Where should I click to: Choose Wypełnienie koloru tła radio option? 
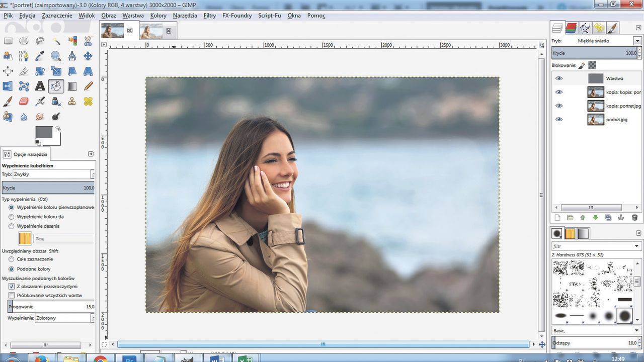(x=11, y=217)
